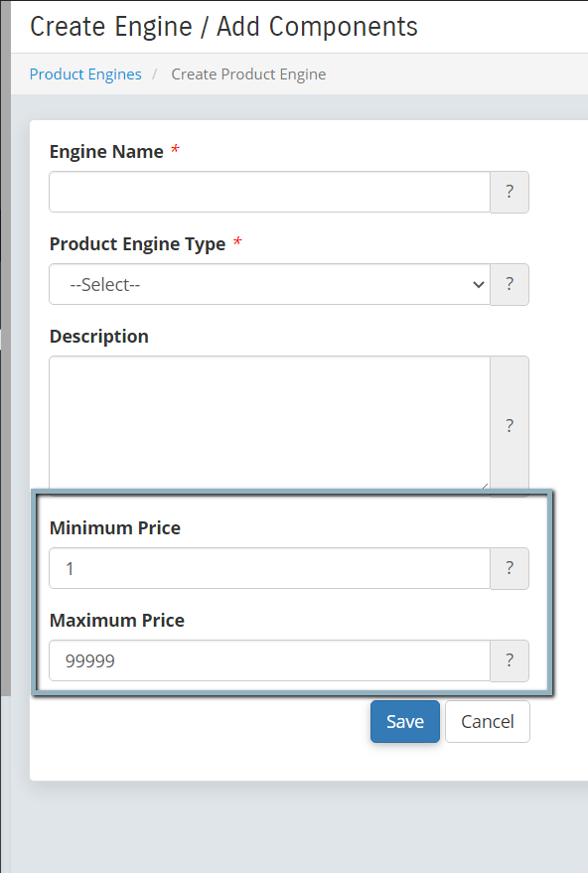588x873 pixels.
Task: Go to the Product Engines breadcrumb link
Action: [x=85, y=74]
